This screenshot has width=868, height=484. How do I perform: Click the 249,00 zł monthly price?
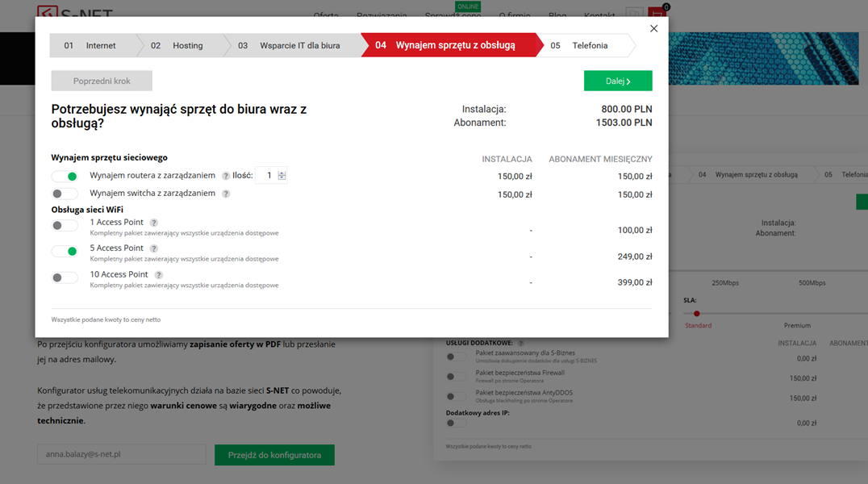click(x=635, y=257)
